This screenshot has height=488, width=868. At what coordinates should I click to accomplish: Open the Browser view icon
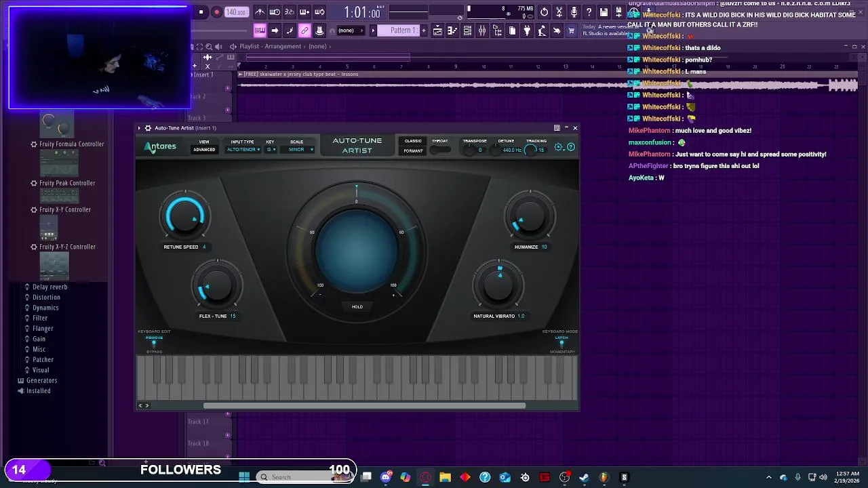[x=497, y=30]
